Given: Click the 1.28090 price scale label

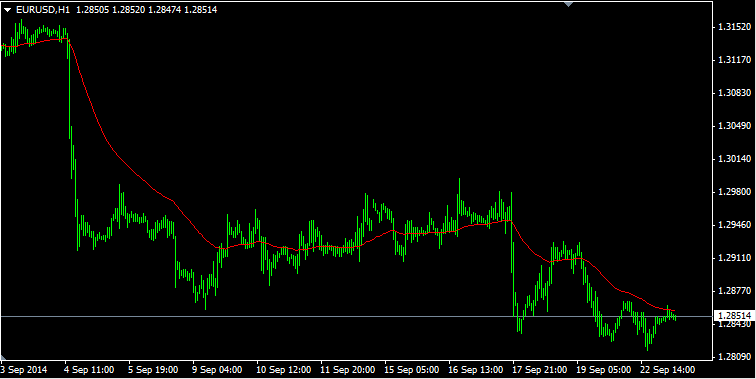Looking at the screenshot, I should coord(734,357).
